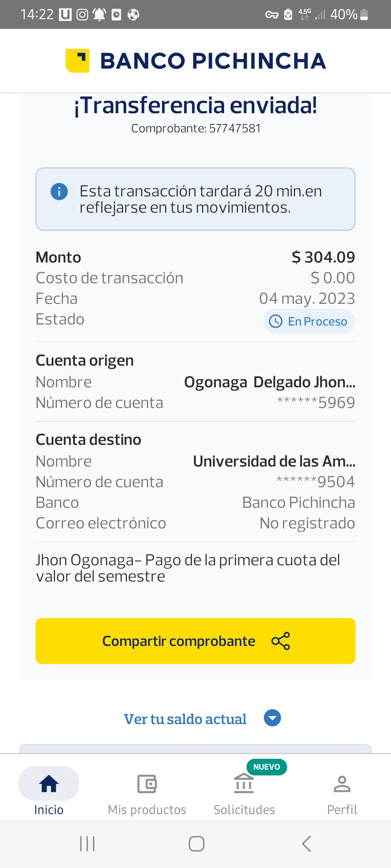
Task: Expand the Ver tu saldo actual arrow
Action: click(272, 718)
